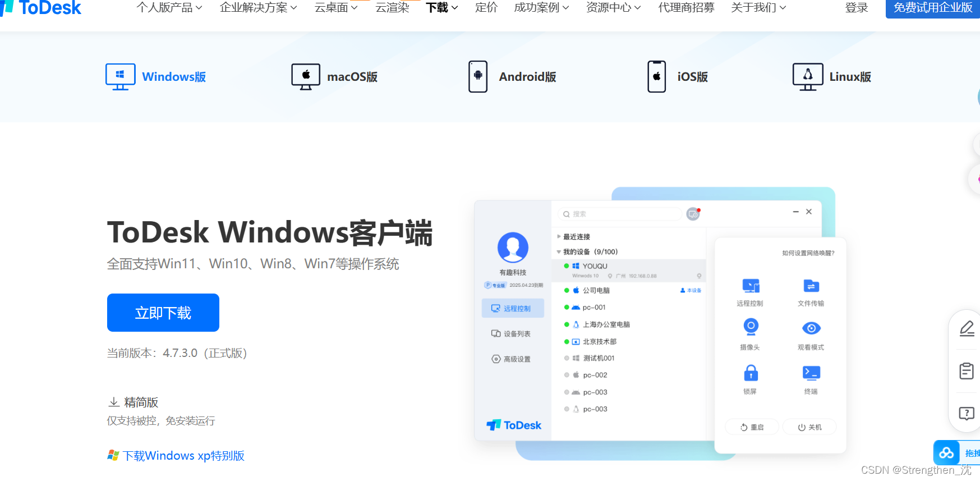Select the Android phone icon
The height and width of the screenshot is (481, 980).
478,77
